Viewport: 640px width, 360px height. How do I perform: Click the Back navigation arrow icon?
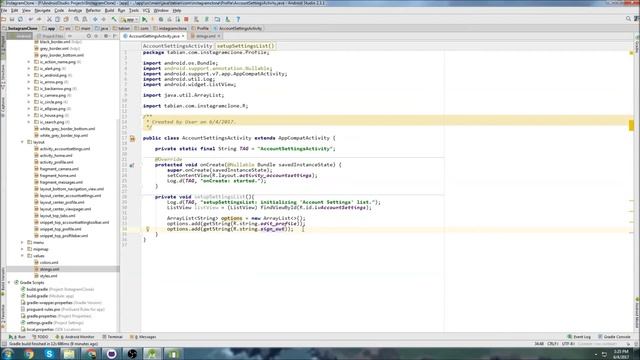tap(95, 19)
